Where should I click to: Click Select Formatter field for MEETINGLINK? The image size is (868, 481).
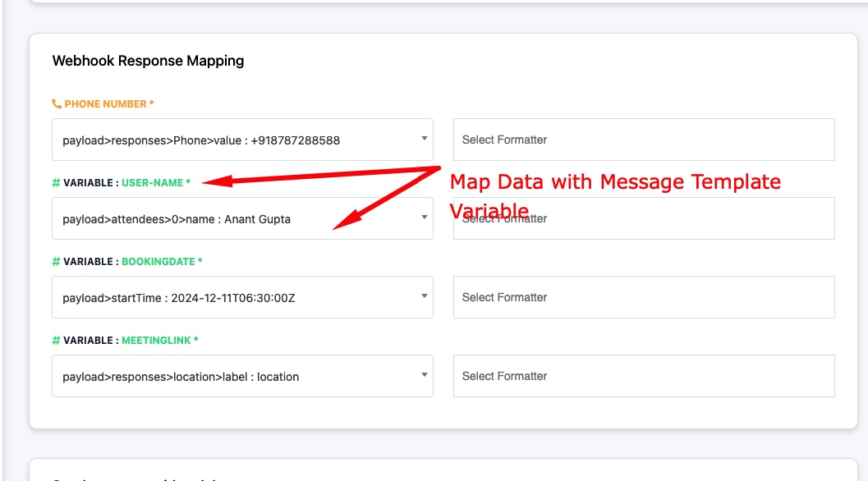point(644,376)
